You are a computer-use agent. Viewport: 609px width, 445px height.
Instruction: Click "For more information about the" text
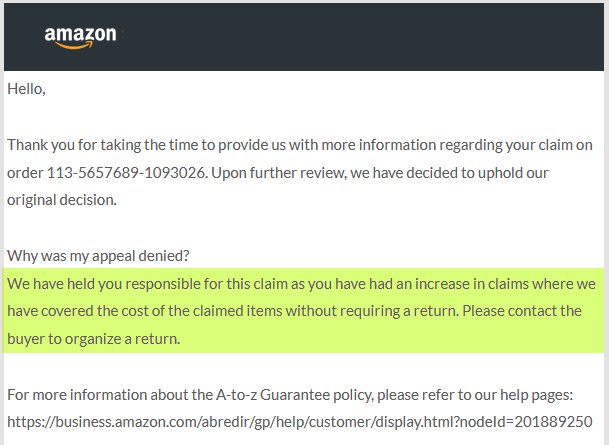pyautogui.click(x=110, y=395)
